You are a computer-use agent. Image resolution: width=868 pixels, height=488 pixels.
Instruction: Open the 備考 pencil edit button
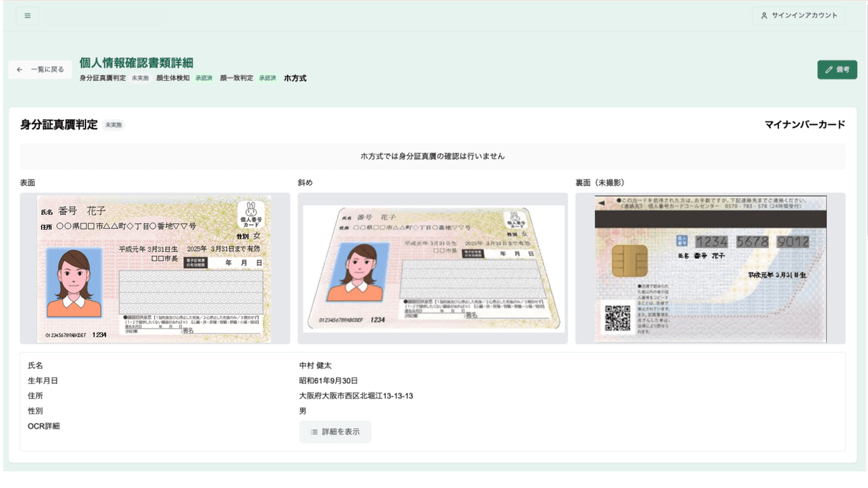[x=837, y=69]
